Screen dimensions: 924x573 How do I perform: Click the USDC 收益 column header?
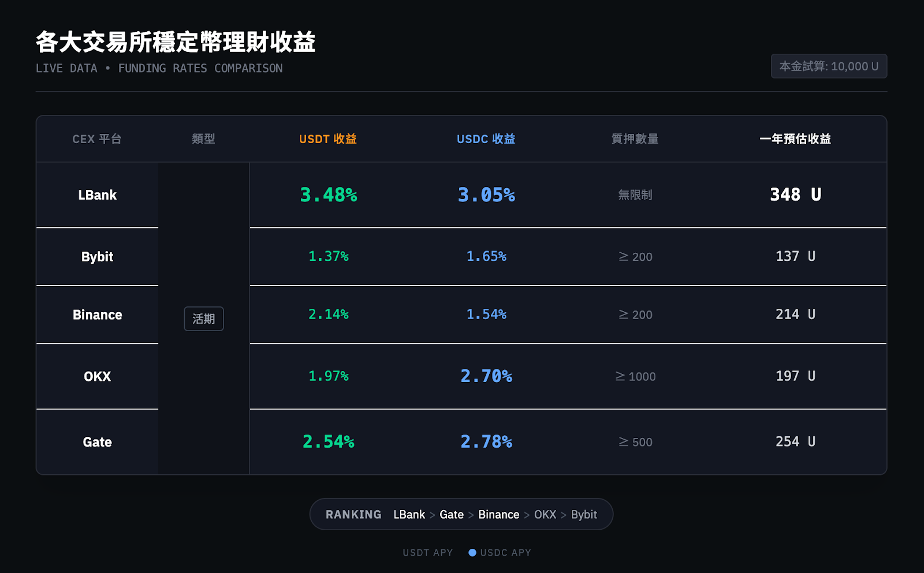[x=486, y=139]
